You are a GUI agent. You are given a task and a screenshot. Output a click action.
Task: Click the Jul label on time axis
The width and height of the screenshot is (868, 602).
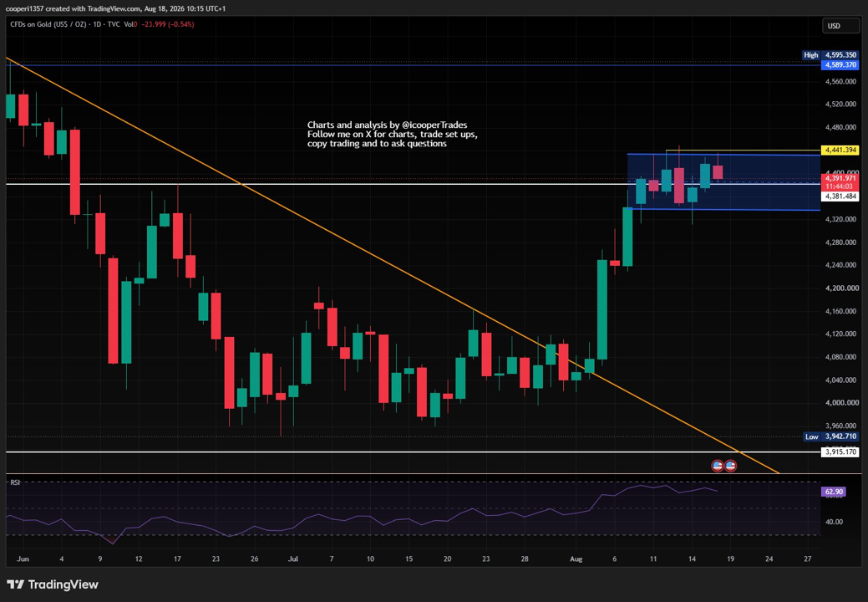(x=293, y=559)
